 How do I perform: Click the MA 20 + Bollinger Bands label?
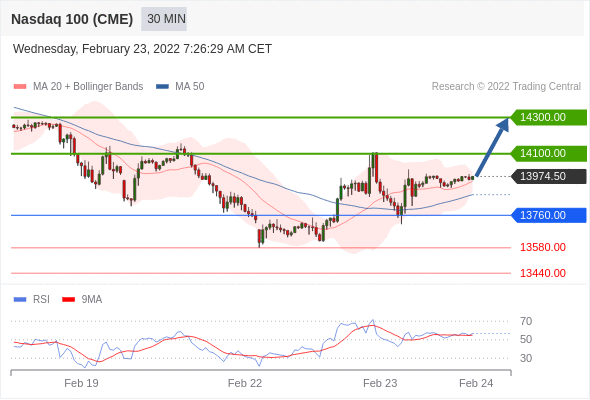(88, 87)
